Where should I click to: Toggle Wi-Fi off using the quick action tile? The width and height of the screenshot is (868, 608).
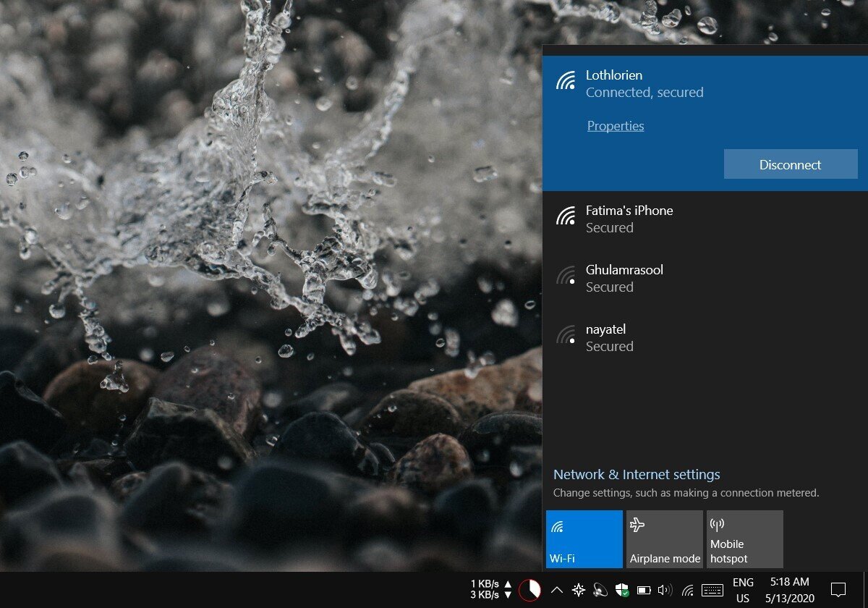tap(583, 539)
